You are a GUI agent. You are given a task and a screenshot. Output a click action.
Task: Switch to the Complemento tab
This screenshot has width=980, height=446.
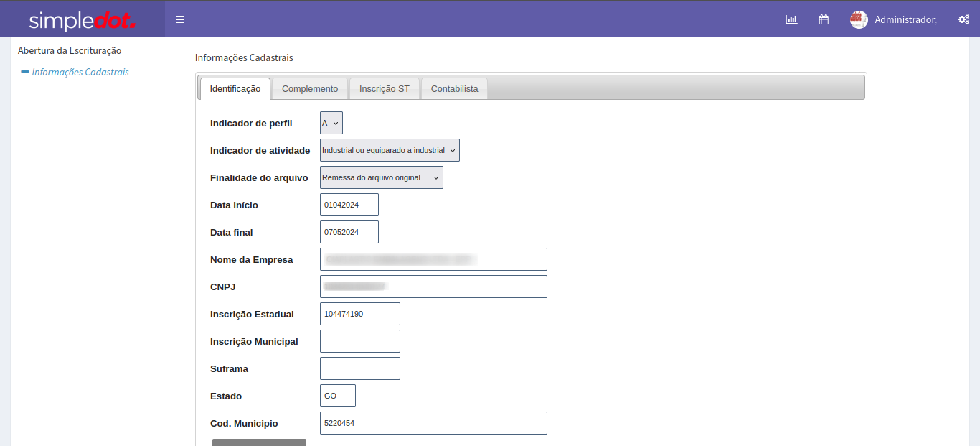[310, 89]
